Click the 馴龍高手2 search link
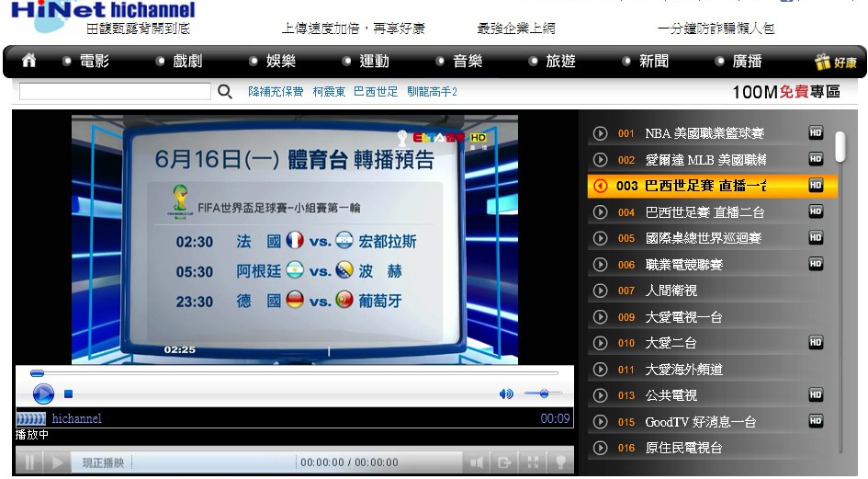 433,91
